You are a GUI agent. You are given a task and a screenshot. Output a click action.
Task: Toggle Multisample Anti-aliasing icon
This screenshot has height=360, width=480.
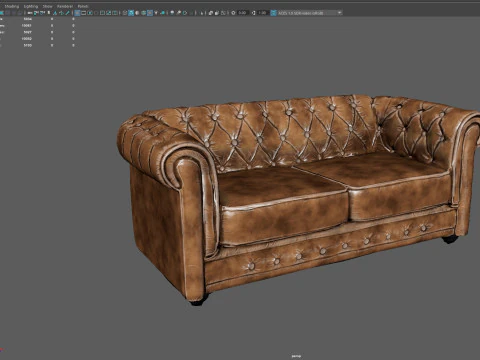click(185, 13)
